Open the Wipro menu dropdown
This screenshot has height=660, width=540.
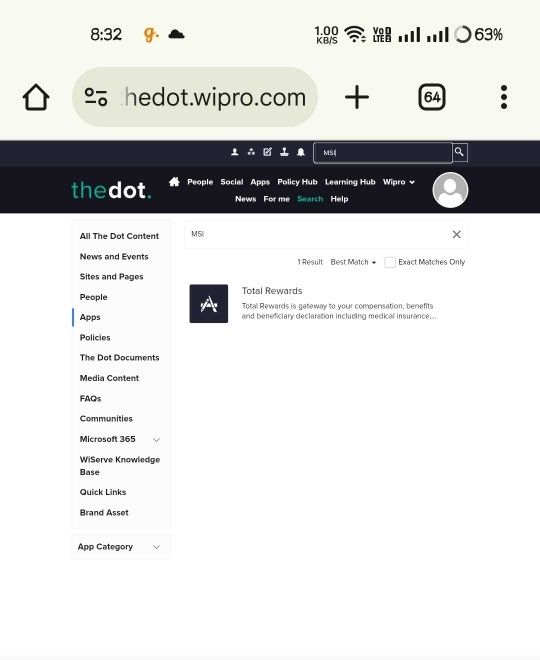coord(399,182)
